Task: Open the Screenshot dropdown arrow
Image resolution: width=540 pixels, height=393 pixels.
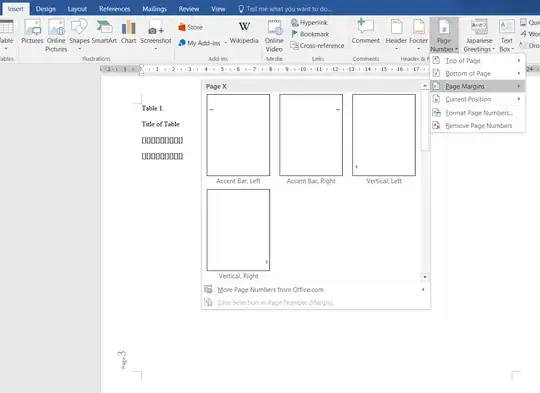Action: (x=156, y=49)
